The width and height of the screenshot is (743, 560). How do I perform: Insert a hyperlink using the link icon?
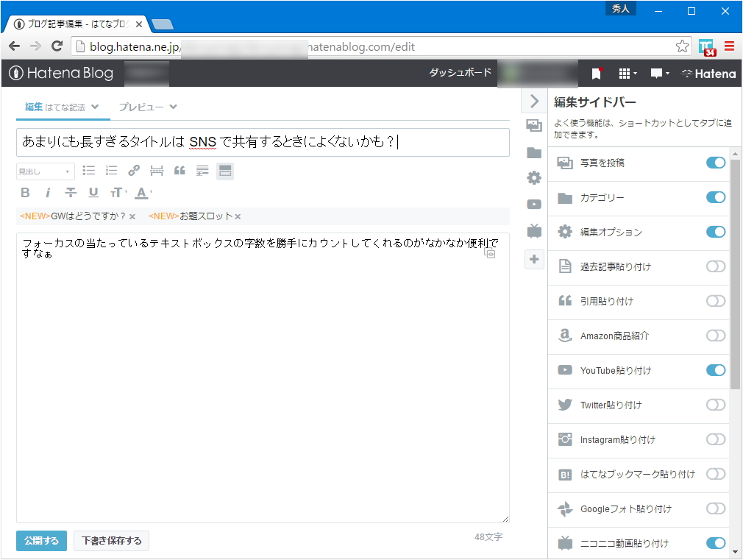point(133,170)
